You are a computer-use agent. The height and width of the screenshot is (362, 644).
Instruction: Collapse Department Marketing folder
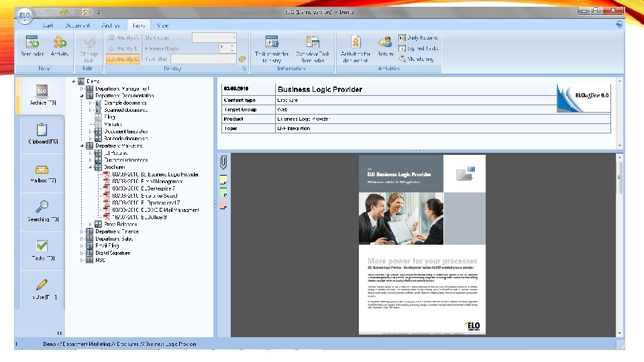[82, 145]
